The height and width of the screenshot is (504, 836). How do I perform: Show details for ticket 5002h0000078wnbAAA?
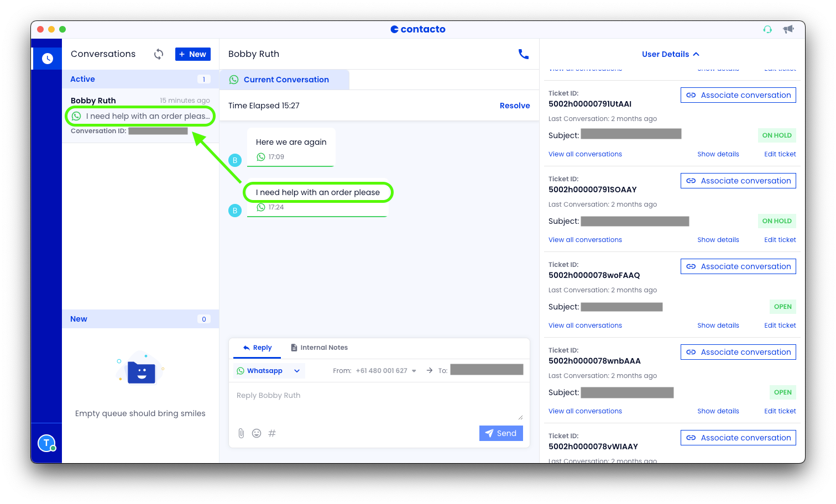[x=718, y=411]
